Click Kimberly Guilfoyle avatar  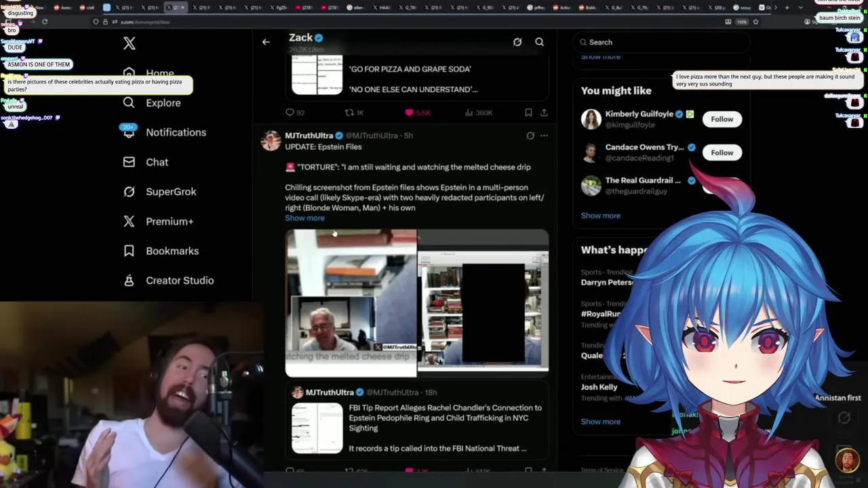(591, 119)
